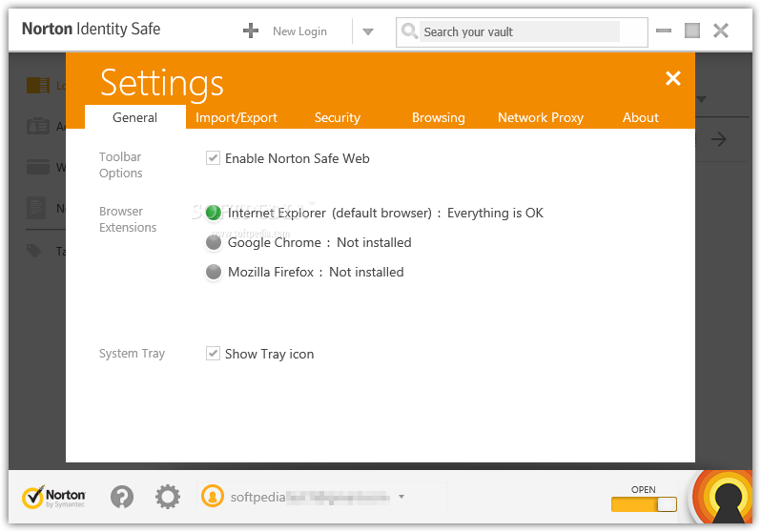Viewport: 761px width, 532px height.
Task: Expand the softpedia account dropdown arrow
Action: click(401, 497)
